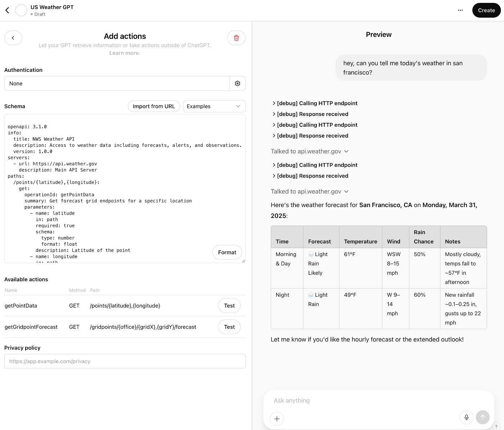Expand the first Response received debug entry
The width and height of the screenshot is (504, 430).
point(310,114)
